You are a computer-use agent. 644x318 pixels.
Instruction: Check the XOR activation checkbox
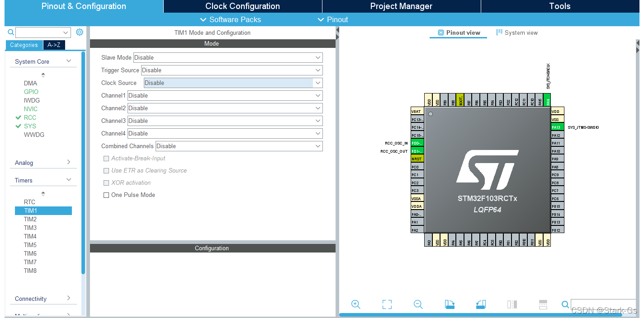click(x=106, y=182)
